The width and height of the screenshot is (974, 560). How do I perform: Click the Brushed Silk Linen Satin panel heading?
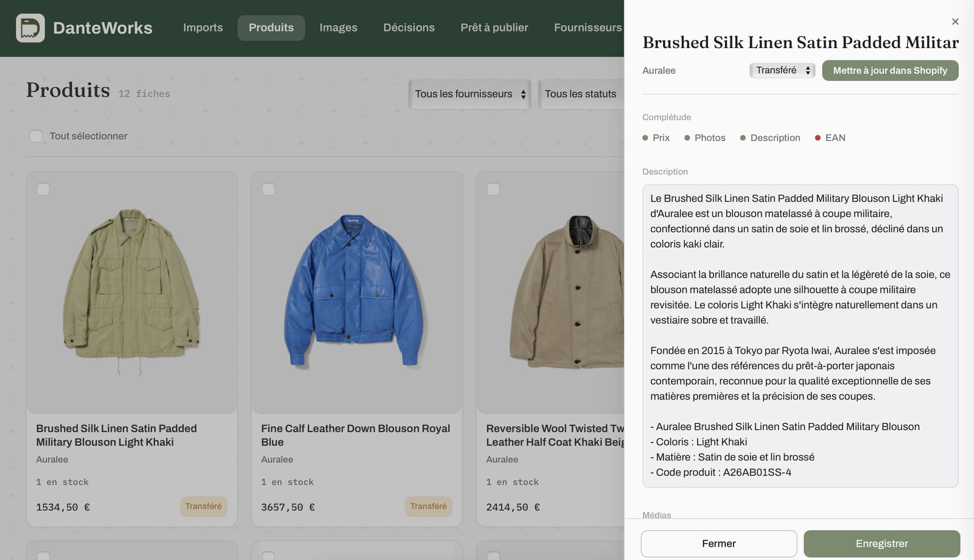point(801,43)
